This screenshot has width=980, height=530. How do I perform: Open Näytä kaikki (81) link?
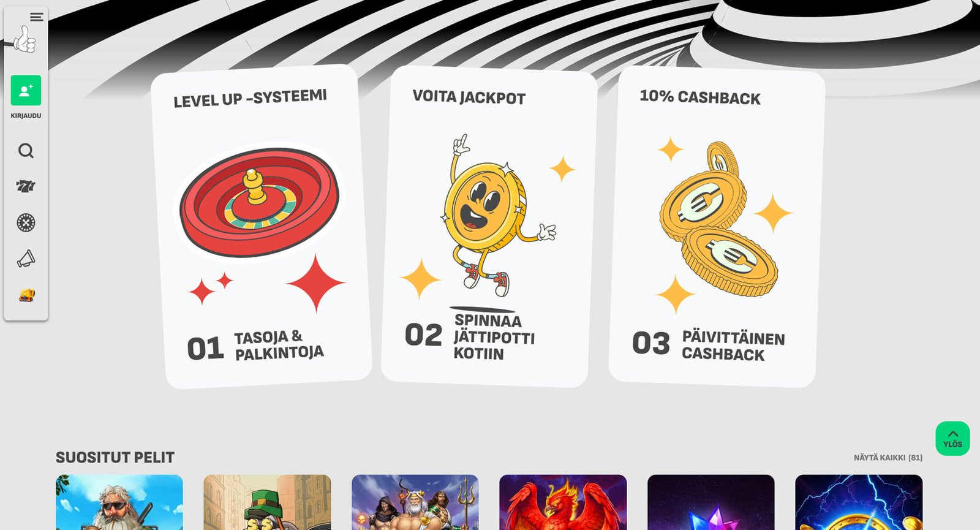(x=888, y=458)
